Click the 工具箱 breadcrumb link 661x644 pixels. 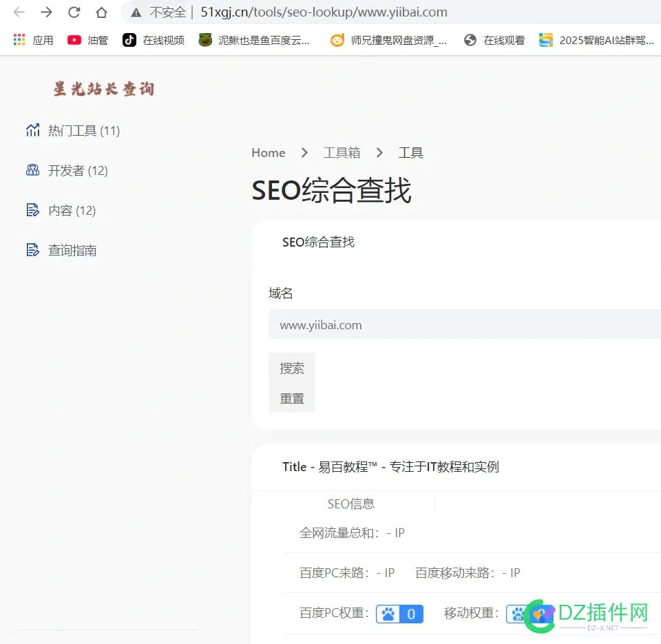342,153
